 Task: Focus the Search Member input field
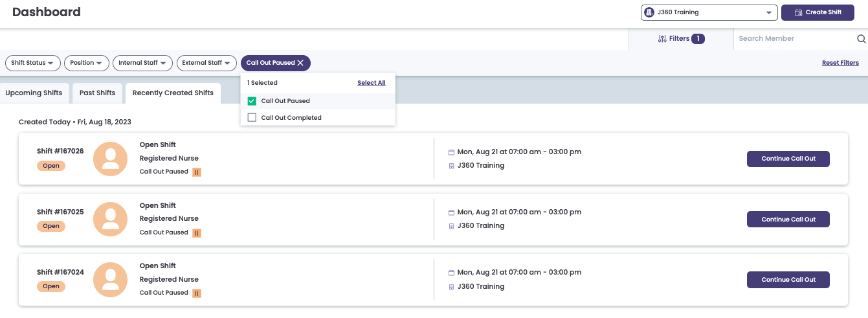[x=793, y=39]
